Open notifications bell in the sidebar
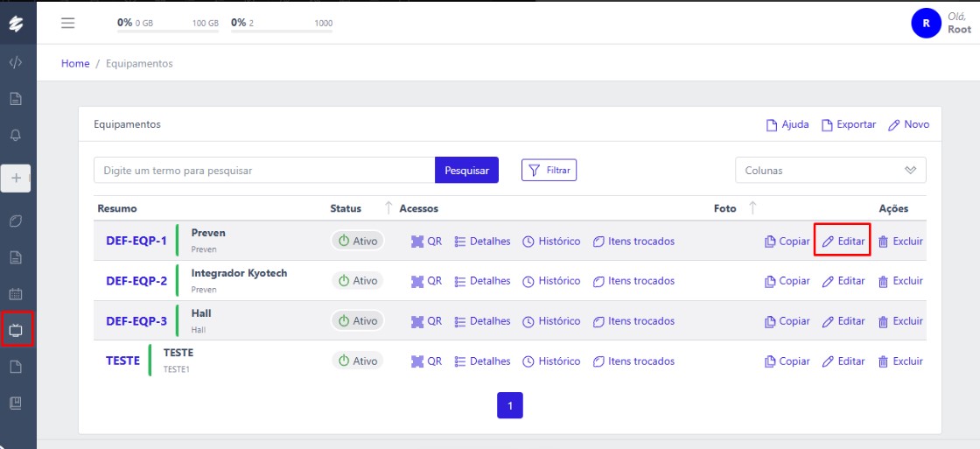Image resolution: width=980 pixels, height=449 pixels. click(16, 136)
